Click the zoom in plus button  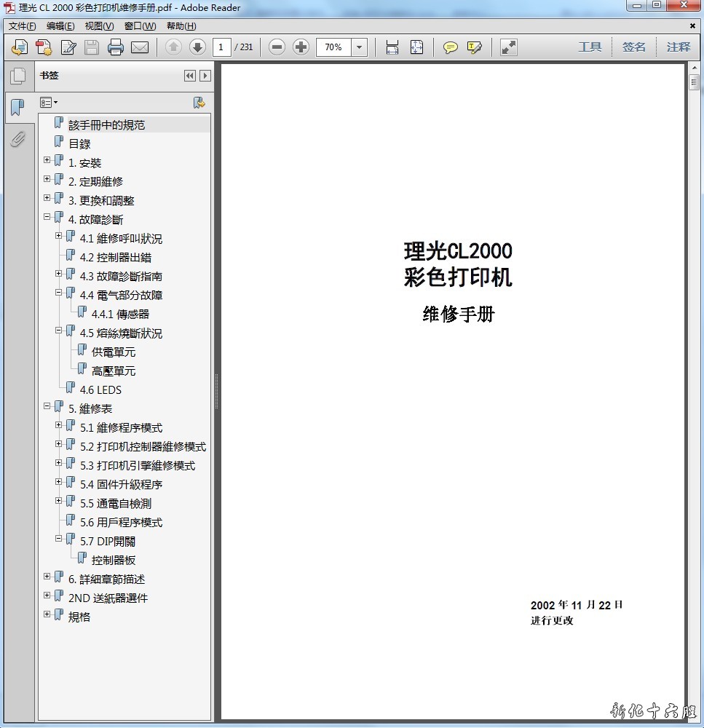coord(301,47)
